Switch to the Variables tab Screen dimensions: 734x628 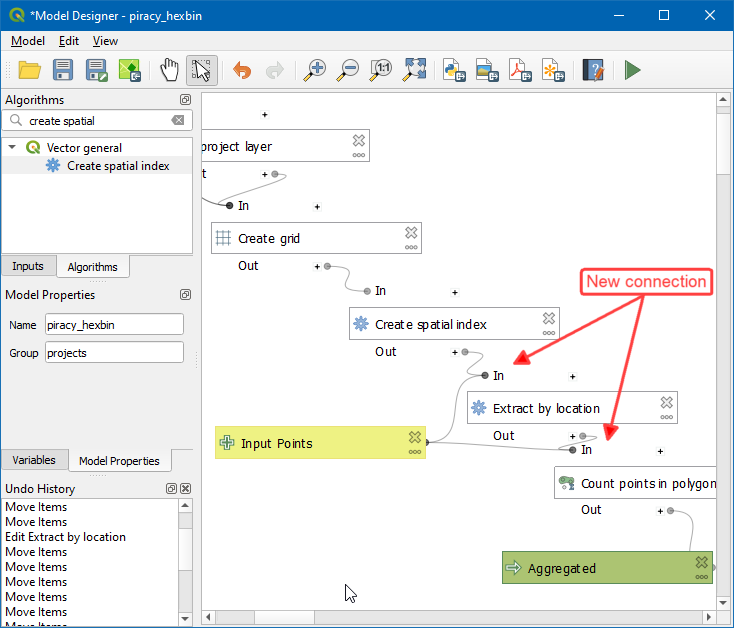tap(34, 460)
